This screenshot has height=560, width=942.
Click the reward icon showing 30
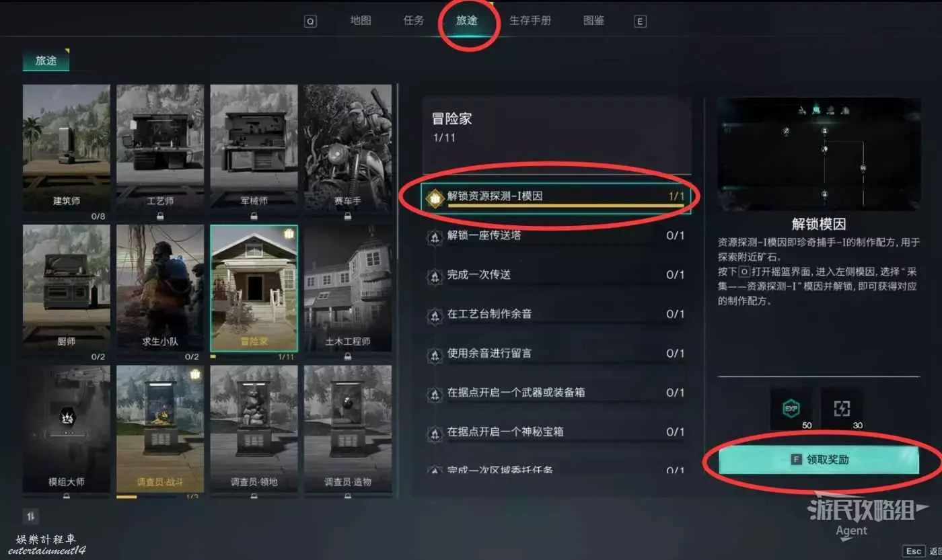pyautogui.click(x=842, y=409)
